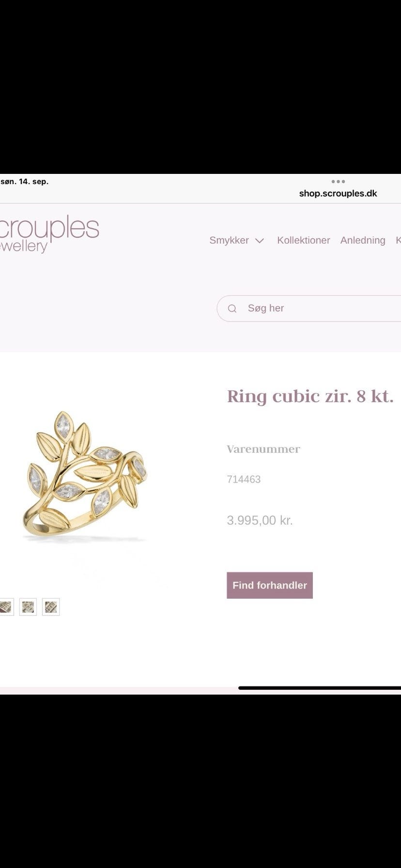The image size is (401, 868).
Task: Go to the Kollektioner menu item
Action: (x=304, y=240)
